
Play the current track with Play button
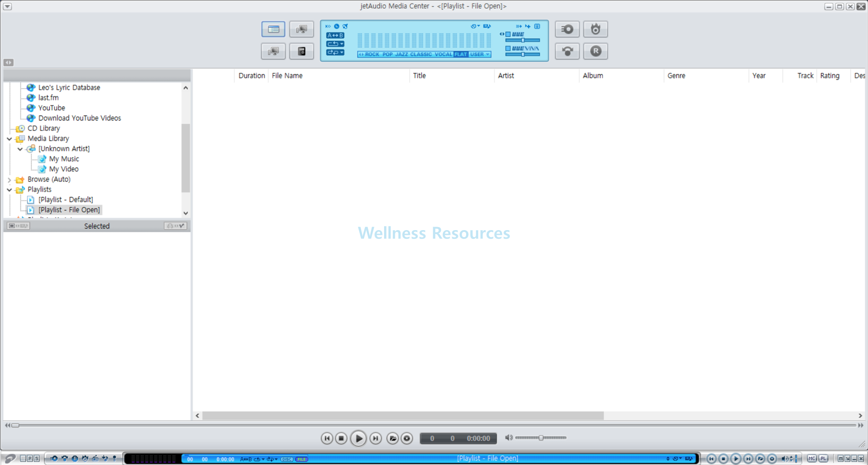click(358, 439)
